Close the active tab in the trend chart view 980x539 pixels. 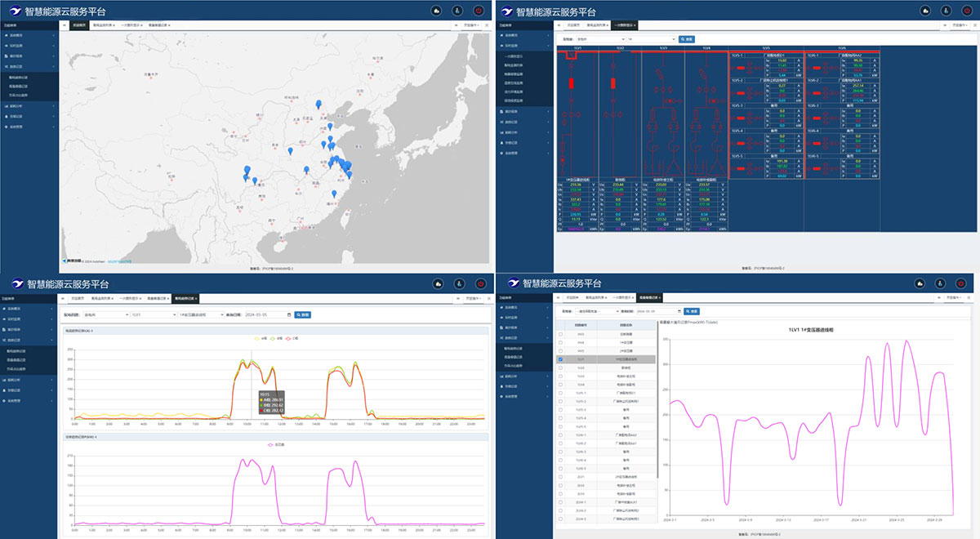click(x=195, y=299)
